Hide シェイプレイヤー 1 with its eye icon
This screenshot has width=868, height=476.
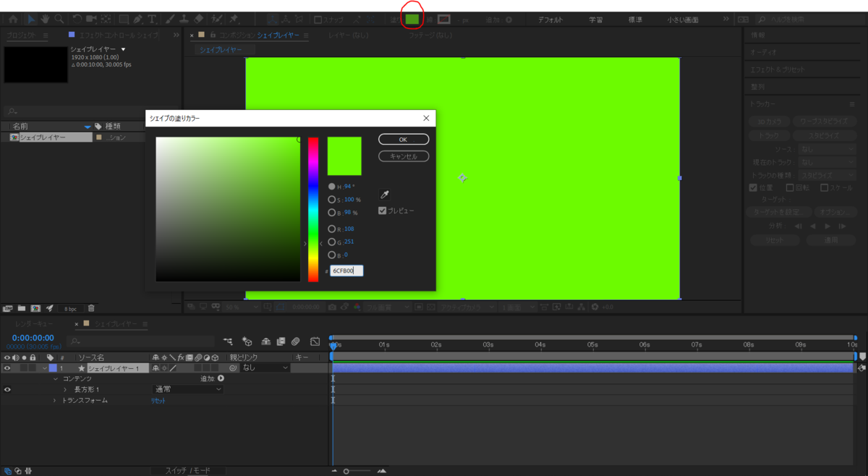click(7, 368)
